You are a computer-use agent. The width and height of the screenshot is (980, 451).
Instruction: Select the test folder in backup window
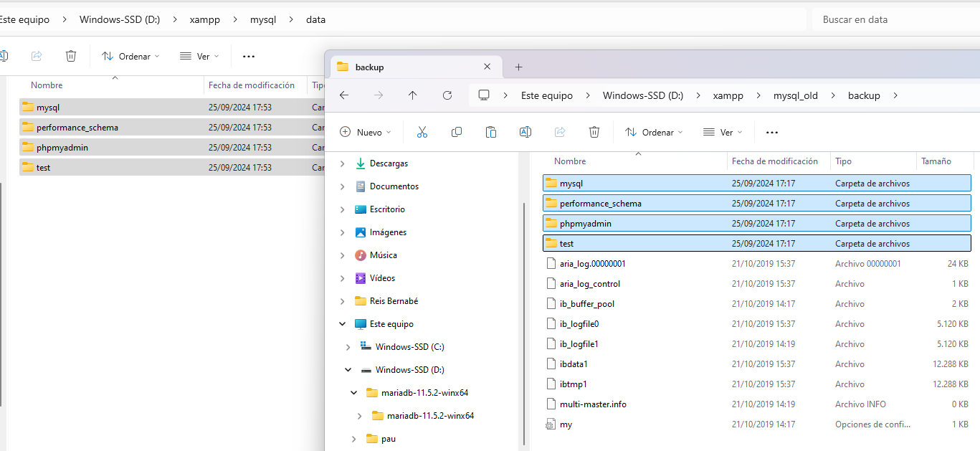(x=757, y=244)
